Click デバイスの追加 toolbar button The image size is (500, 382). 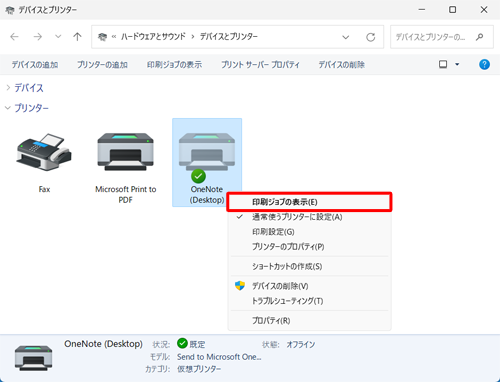click(x=35, y=65)
